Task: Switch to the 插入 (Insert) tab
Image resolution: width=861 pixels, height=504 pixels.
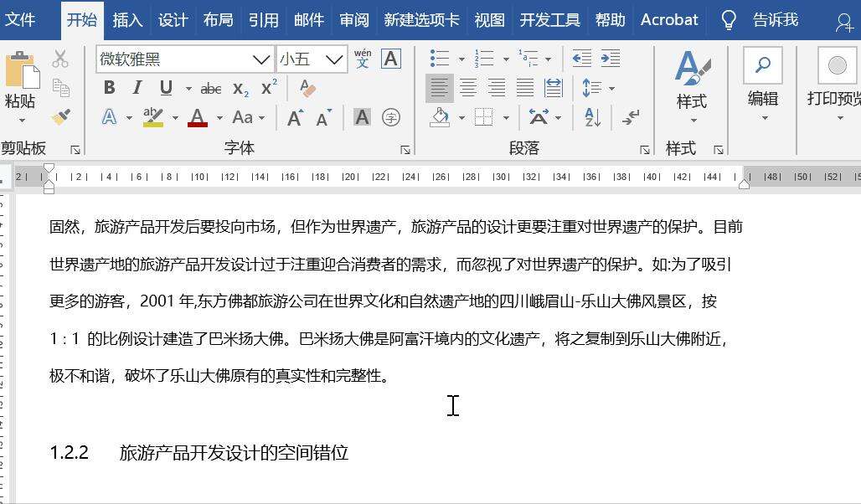Action: [127, 20]
